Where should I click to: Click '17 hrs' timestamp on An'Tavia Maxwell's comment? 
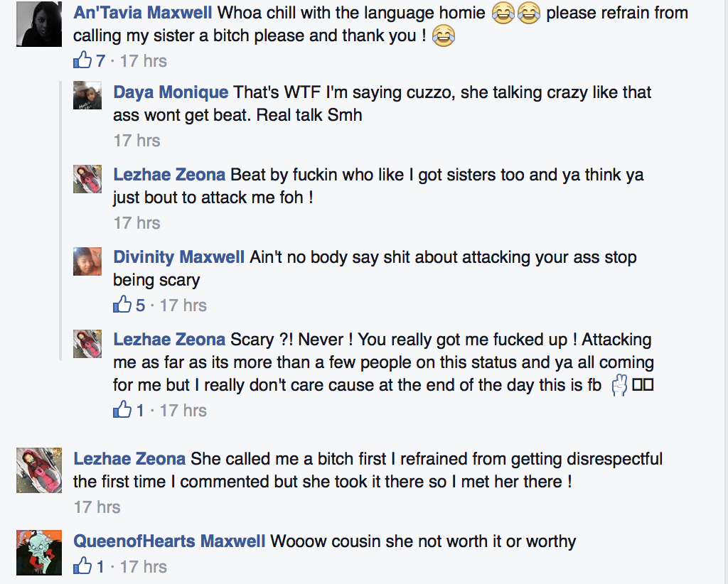[143, 60]
